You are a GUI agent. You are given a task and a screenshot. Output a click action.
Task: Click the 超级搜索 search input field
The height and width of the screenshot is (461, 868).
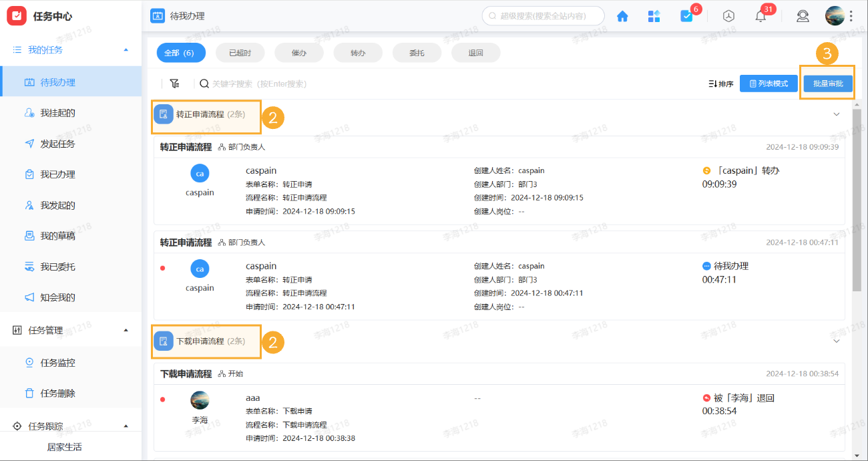(543, 15)
